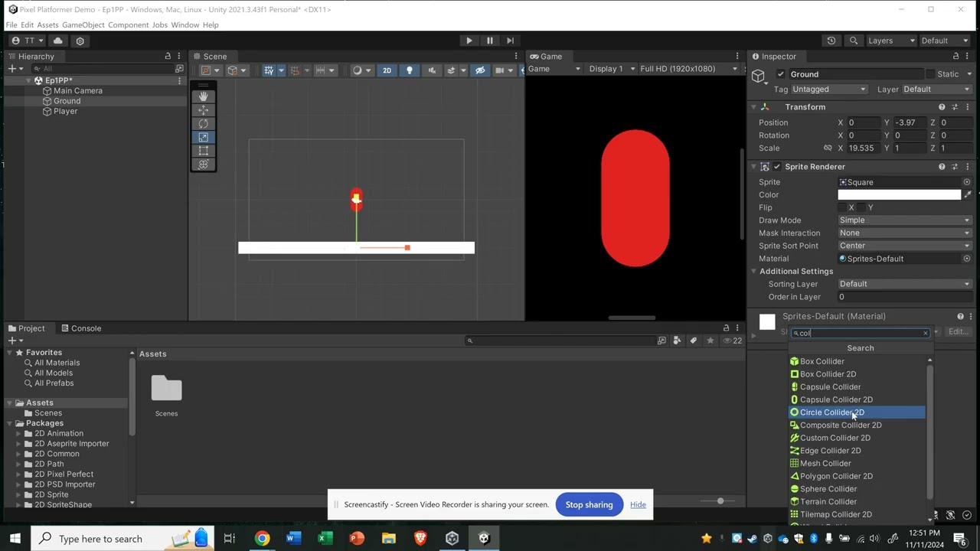Click Stop sharing button
Image resolution: width=980 pixels, height=551 pixels.
[x=589, y=505]
